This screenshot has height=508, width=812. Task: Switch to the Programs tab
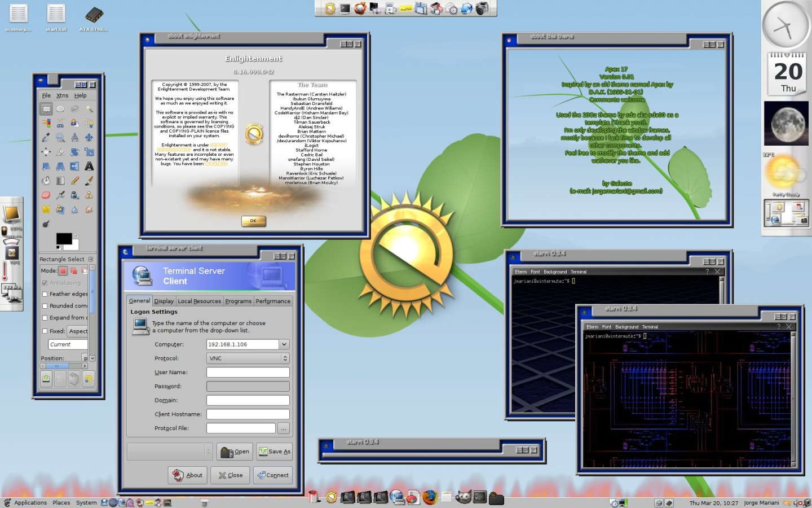239,301
